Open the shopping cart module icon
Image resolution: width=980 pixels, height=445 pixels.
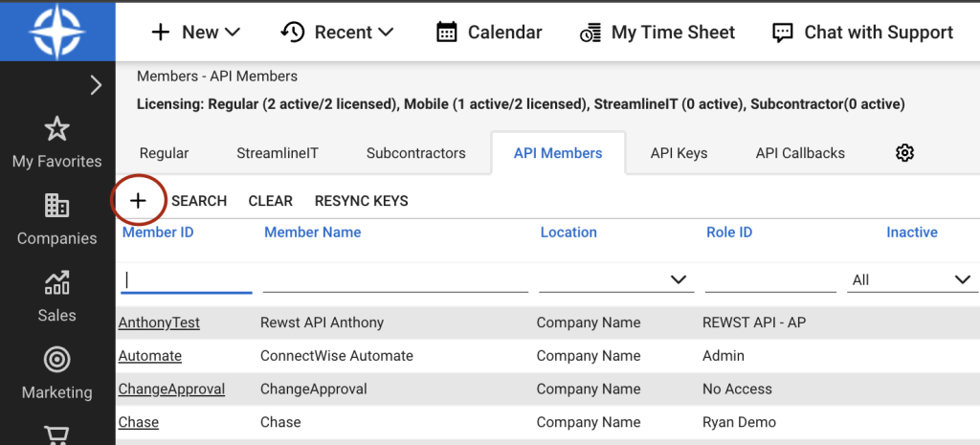point(56,434)
